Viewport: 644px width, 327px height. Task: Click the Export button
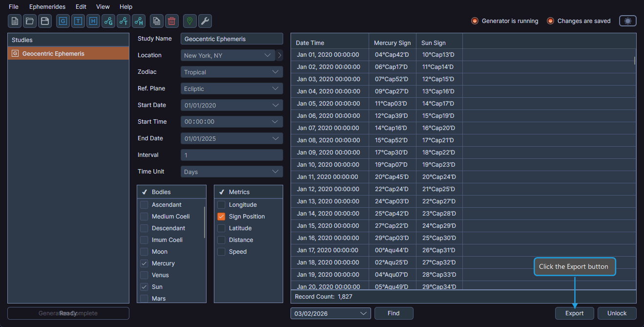click(x=574, y=313)
